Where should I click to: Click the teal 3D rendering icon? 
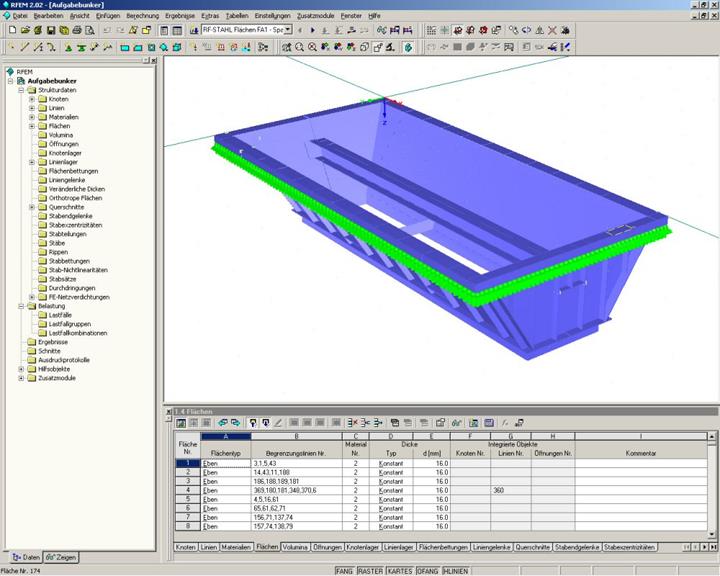pos(408,47)
